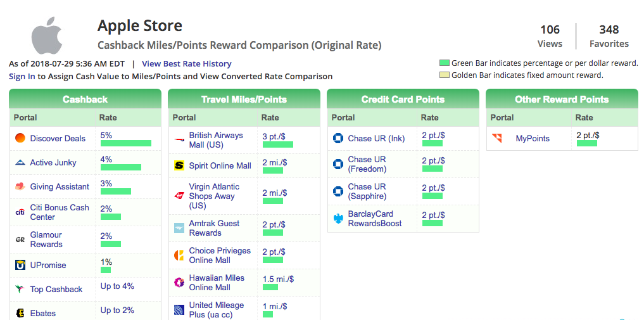Viewport: 644px width, 320px height.
Task: Click the Chase UR (Sapphire) icon
Action: (x=338, y=191)
